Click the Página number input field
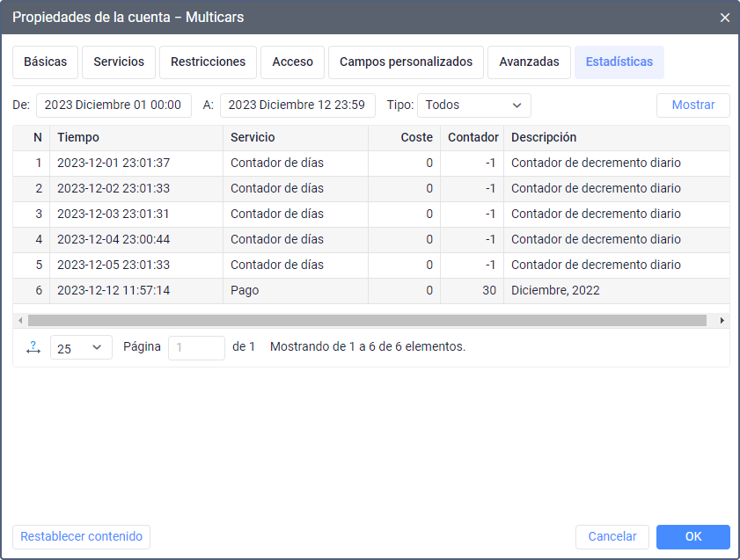The height and width of the screenshot is (560, 740). (x=196, y=347)
